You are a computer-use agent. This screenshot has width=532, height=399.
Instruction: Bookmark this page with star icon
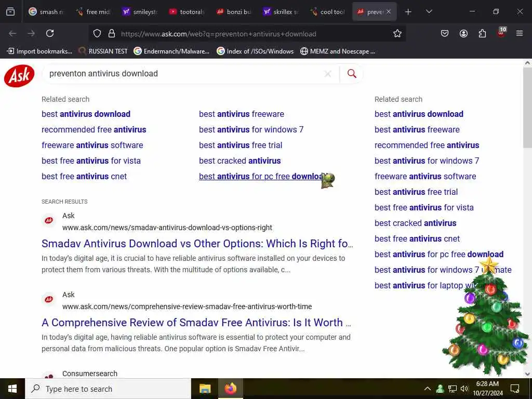pyautogui.click(x=397, y=33)
